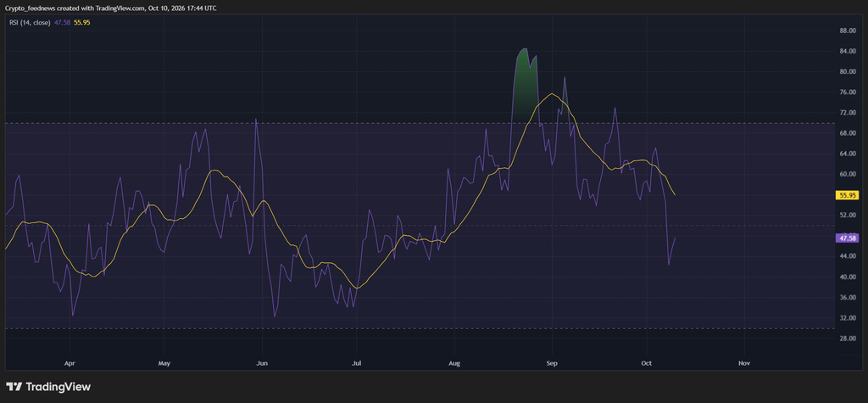The height and width of the screenshot is (403, 868).
Task: Click the Apr label on time axis
Action: [x=70, y=364]
